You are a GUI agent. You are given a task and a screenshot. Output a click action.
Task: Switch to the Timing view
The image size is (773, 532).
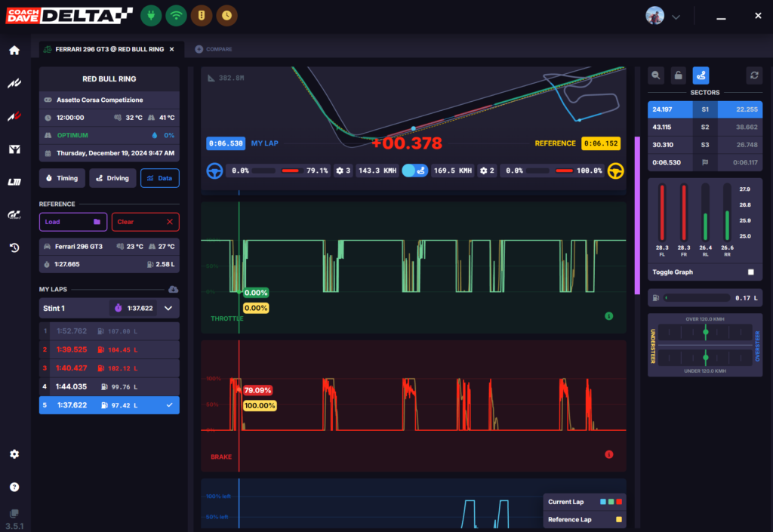pyautogui.click(x=62, y=178)
